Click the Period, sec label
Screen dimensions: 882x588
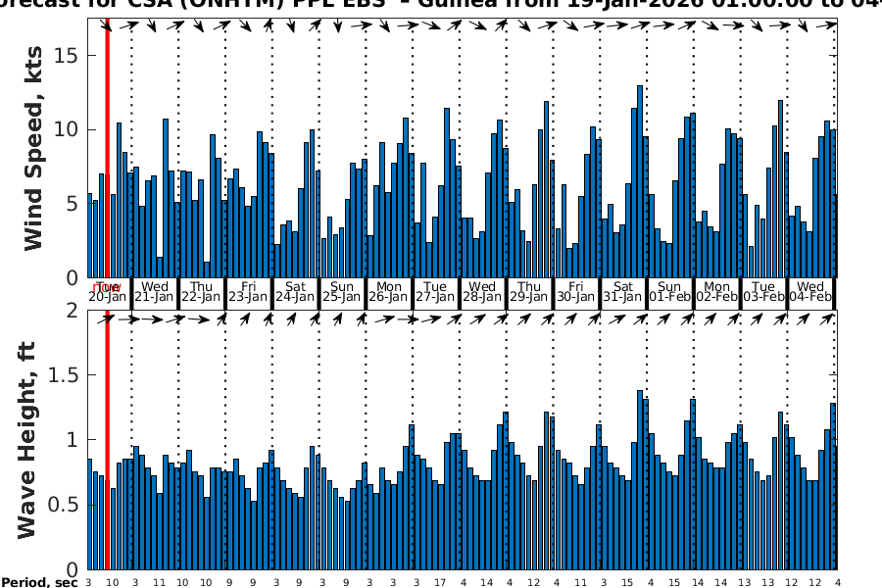click(x=39, y=582)
